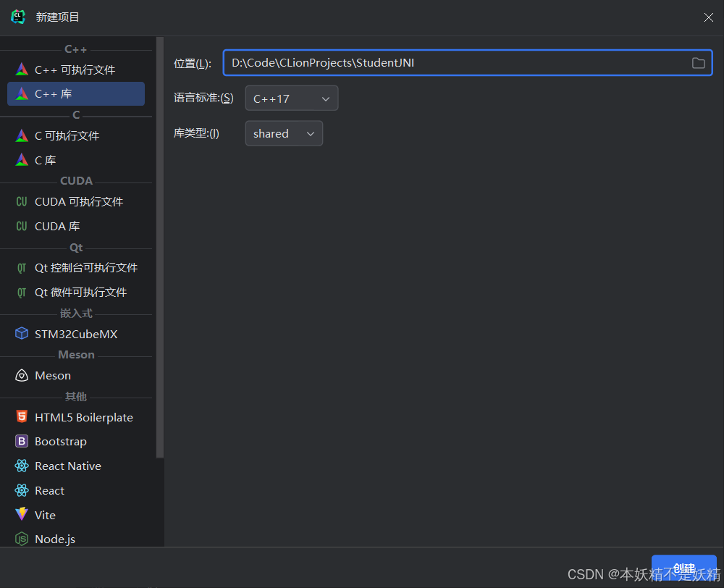Open the 库类型 shared dropdown
Screen dimensions: 724x588
[x=284, y=133]
